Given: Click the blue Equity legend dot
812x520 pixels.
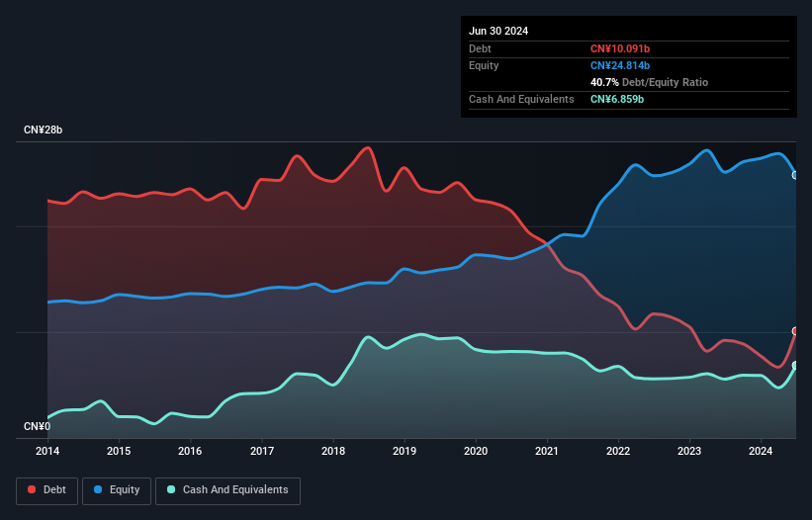Looking at the screenshot, I should click(98, 489).
